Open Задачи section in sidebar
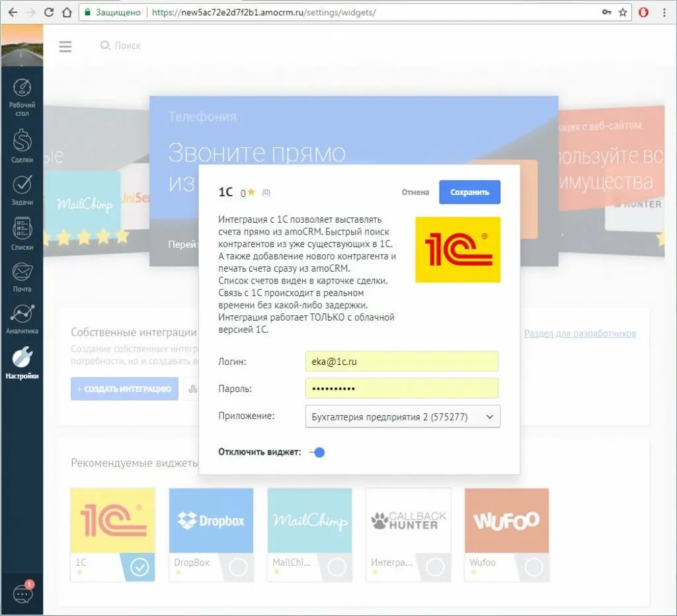677x616 pixels. tap(22, 190)
